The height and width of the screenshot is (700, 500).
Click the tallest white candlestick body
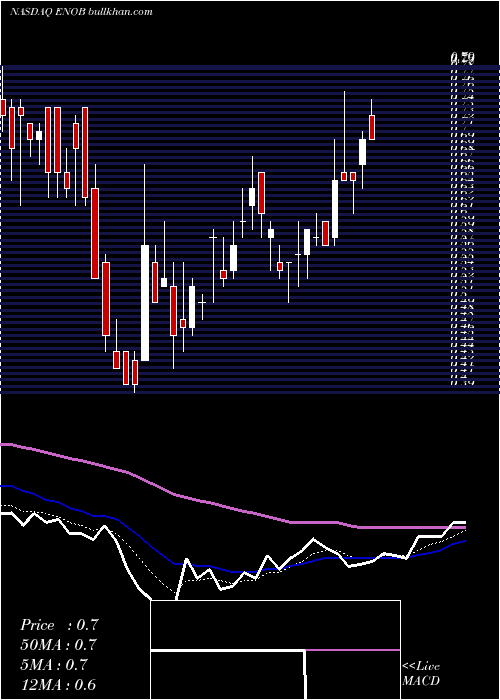[x=145, y=303]
